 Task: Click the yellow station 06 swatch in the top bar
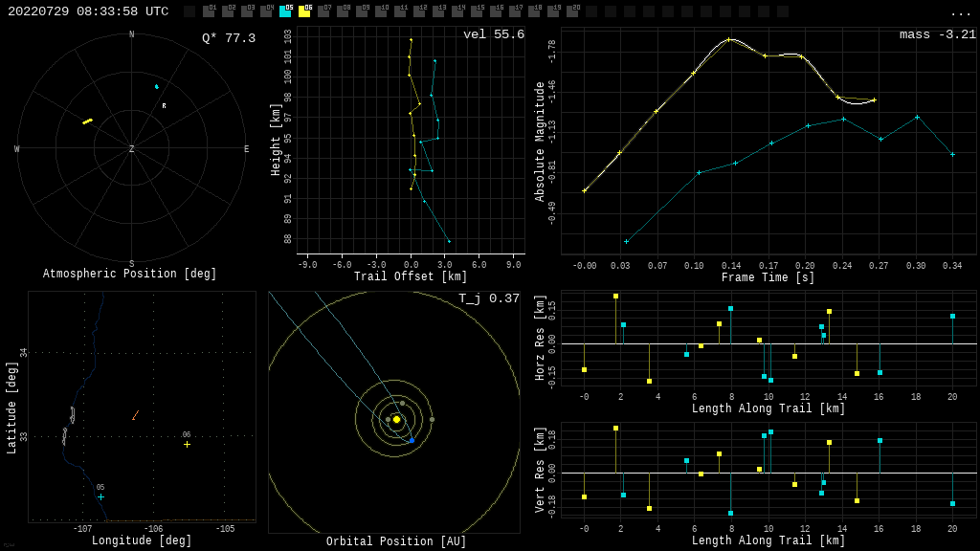coord(304,11)
